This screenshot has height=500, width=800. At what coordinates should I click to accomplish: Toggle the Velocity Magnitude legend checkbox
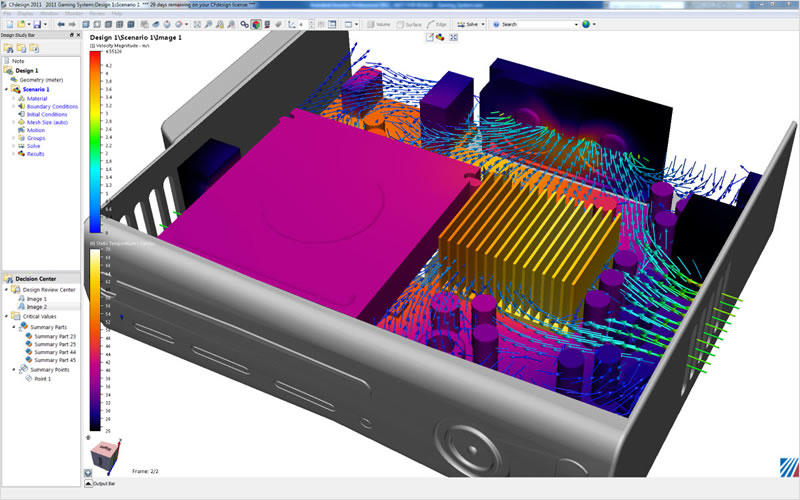(92, 46)
